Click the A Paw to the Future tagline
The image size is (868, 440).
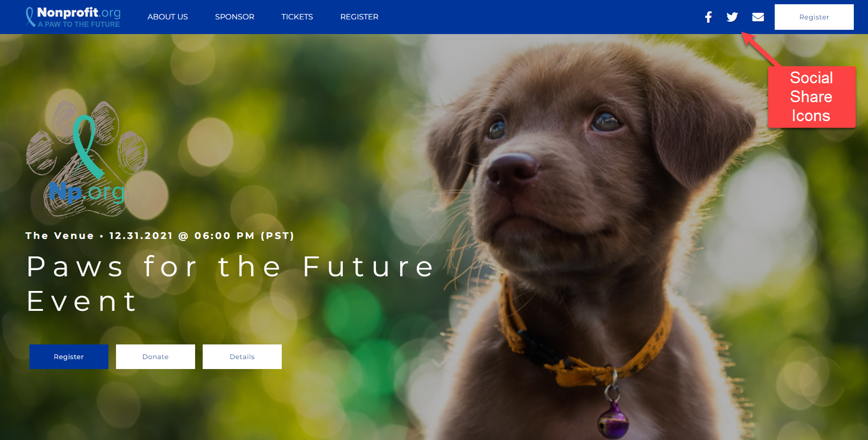(x=79, y=24)
